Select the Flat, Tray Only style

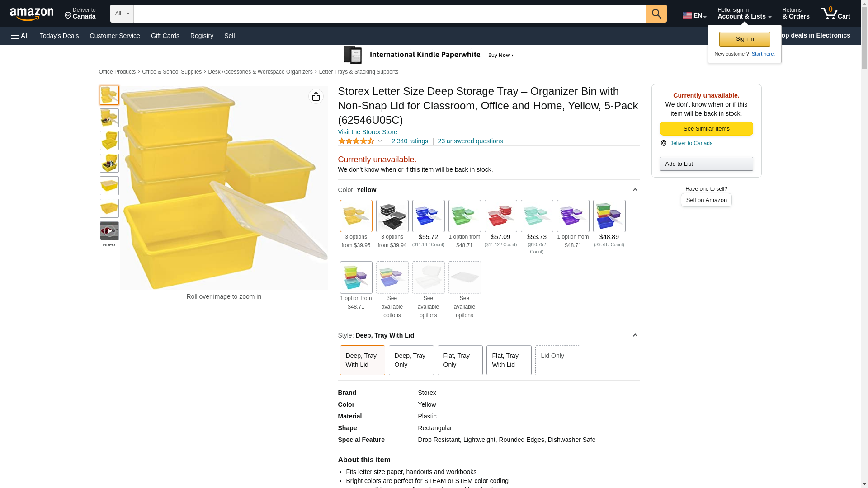[460, 360]
